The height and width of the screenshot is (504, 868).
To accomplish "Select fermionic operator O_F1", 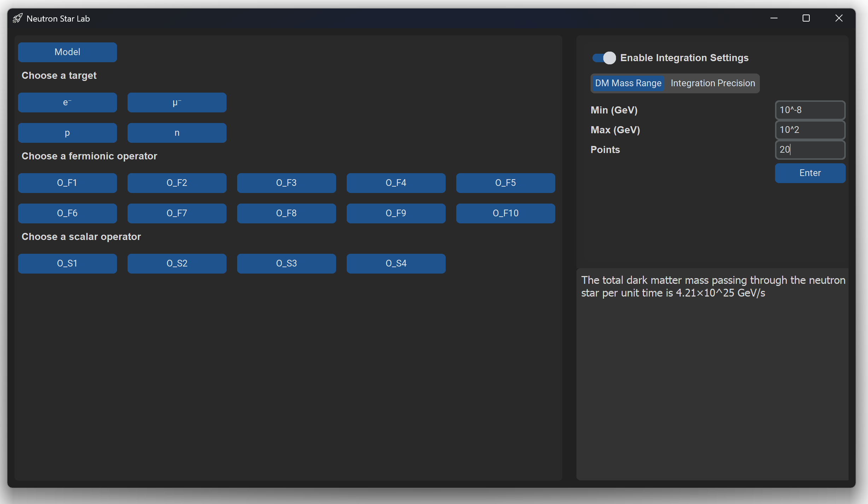I will tap(67, 183).
